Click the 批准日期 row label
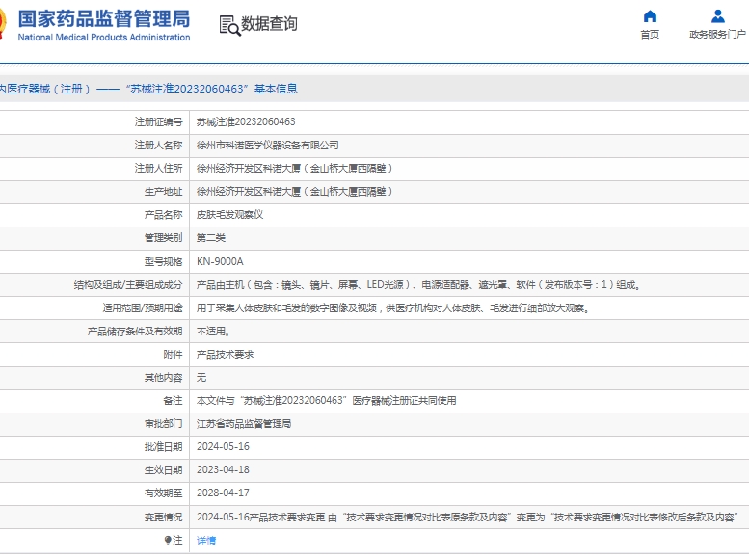This screenshot has height=560, width=749. coord(163,447)
